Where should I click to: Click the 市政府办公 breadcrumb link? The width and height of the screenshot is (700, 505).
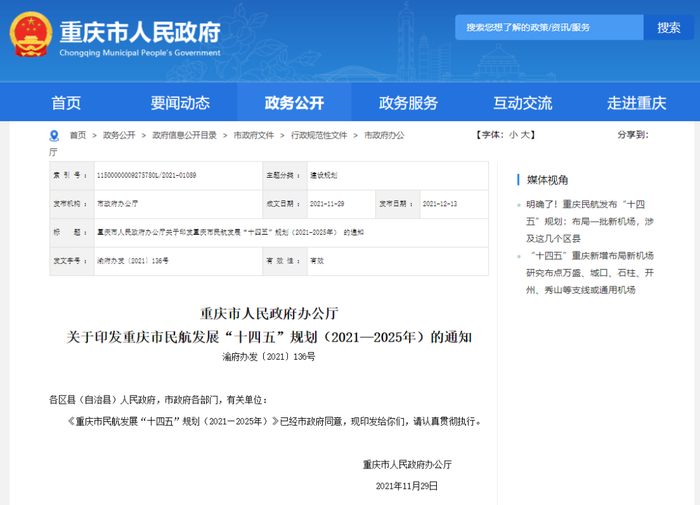click(x=384, y=135)
